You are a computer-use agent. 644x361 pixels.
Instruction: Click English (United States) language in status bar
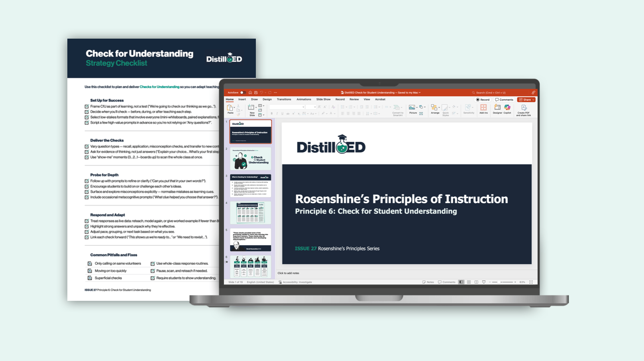tap(260, 282)
